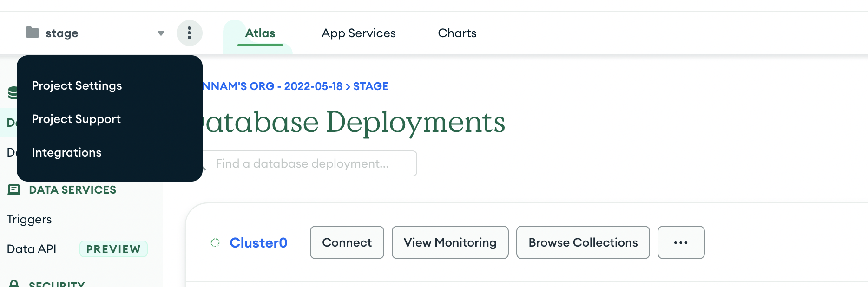Open the three-dot project options menu
The height and width of the screenshot is (287, 868).
189,33
